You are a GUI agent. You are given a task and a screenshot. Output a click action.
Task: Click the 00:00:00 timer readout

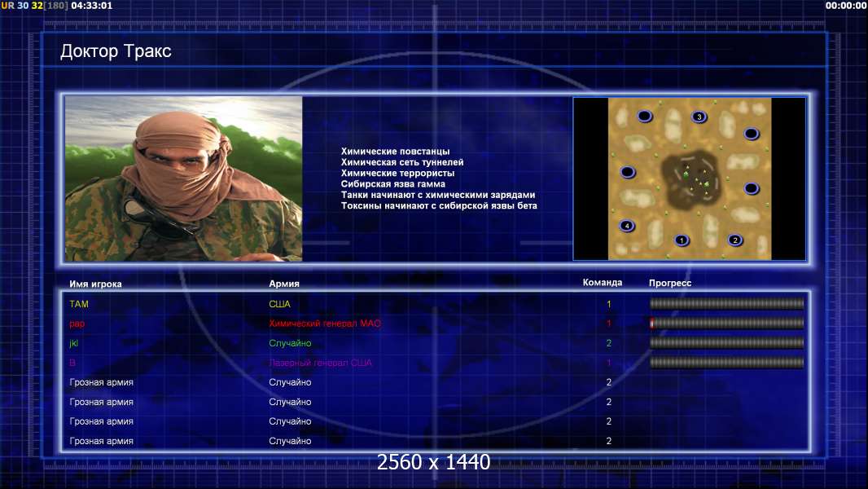[846, 6]
